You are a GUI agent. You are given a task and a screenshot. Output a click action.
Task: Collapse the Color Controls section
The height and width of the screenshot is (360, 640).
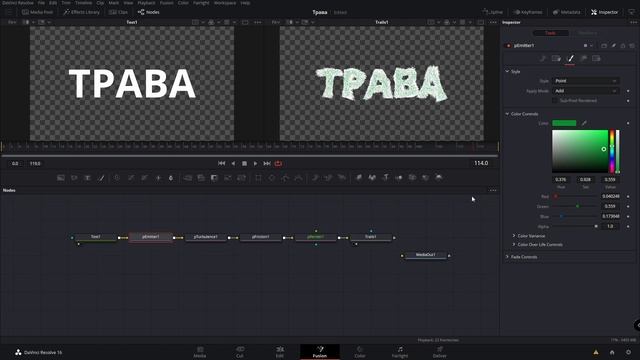507,114
